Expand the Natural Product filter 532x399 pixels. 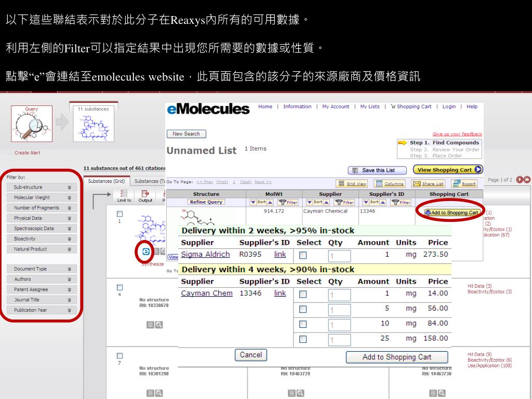click(x=42, y=249)
